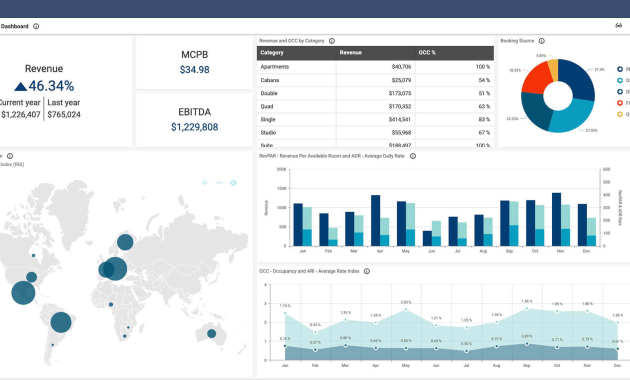630x380 pixels.
Task: Click the dark blue November revenue bar
Action: [556, 219]
